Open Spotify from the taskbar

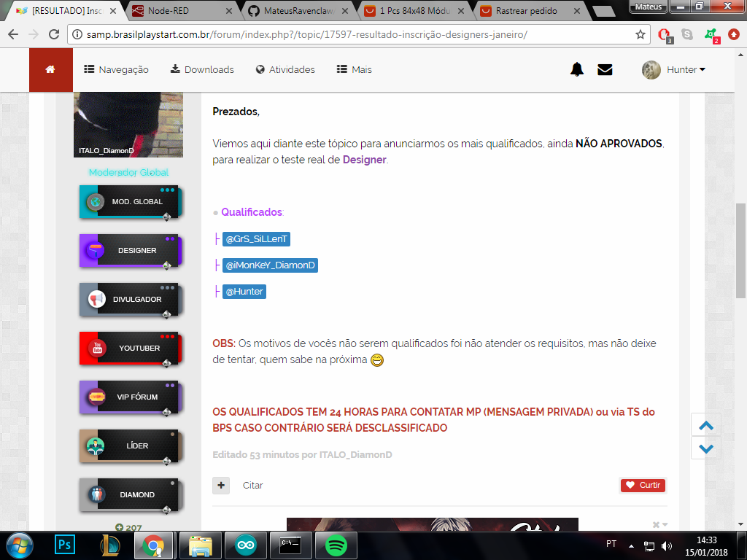tap(335, 545)
